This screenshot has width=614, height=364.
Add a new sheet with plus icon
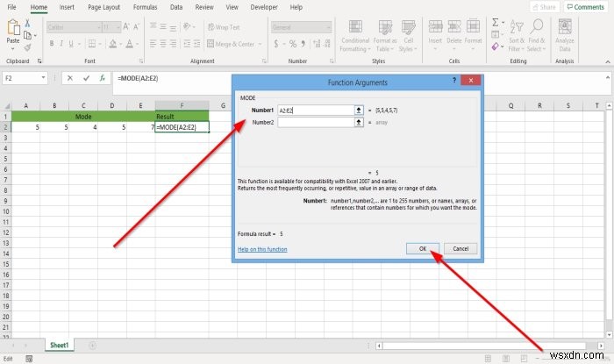92,346
